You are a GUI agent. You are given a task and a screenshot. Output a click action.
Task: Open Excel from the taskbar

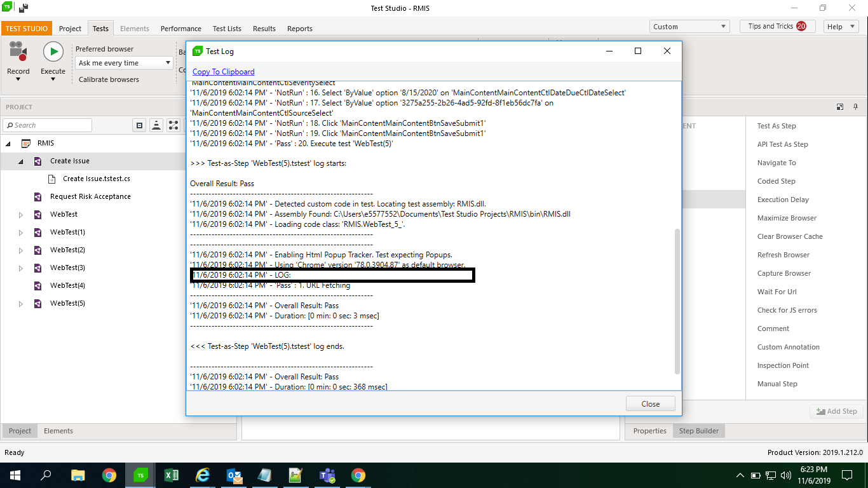(x=172, y=475)
